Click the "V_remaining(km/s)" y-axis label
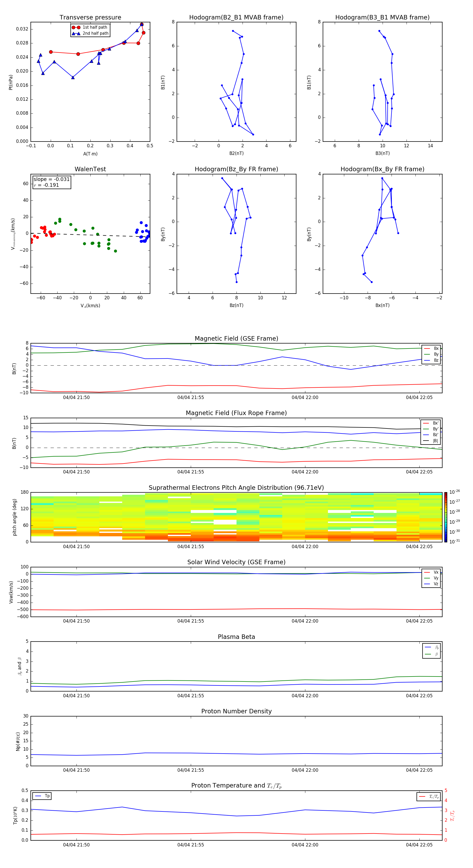Image resolution: width=473 pixels, height=868 pixels. (13, 234)
